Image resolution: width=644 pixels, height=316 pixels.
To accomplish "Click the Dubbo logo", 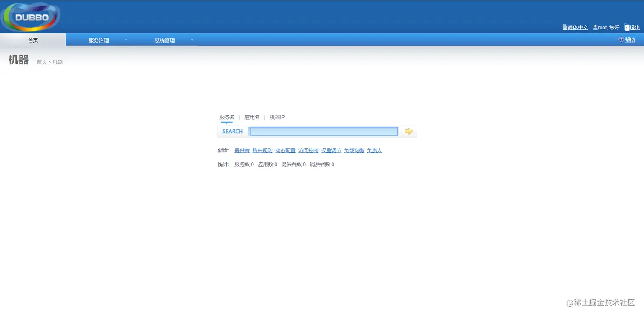I will point(31,17).
